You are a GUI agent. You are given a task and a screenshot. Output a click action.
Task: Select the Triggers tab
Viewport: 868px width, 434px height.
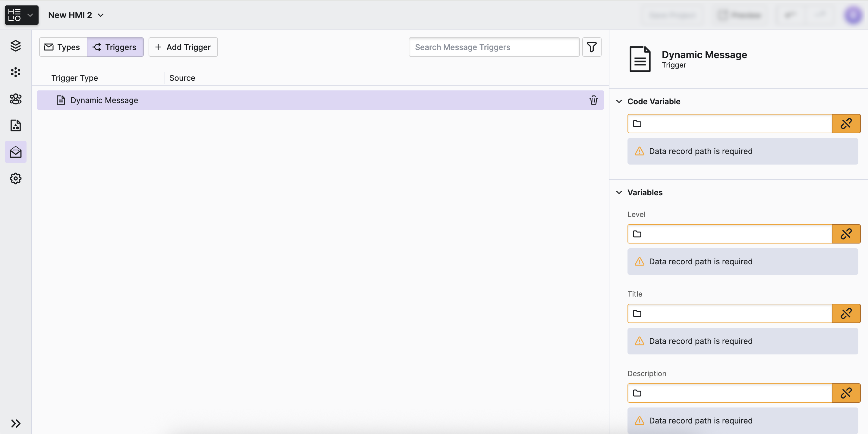click(115, 47)
